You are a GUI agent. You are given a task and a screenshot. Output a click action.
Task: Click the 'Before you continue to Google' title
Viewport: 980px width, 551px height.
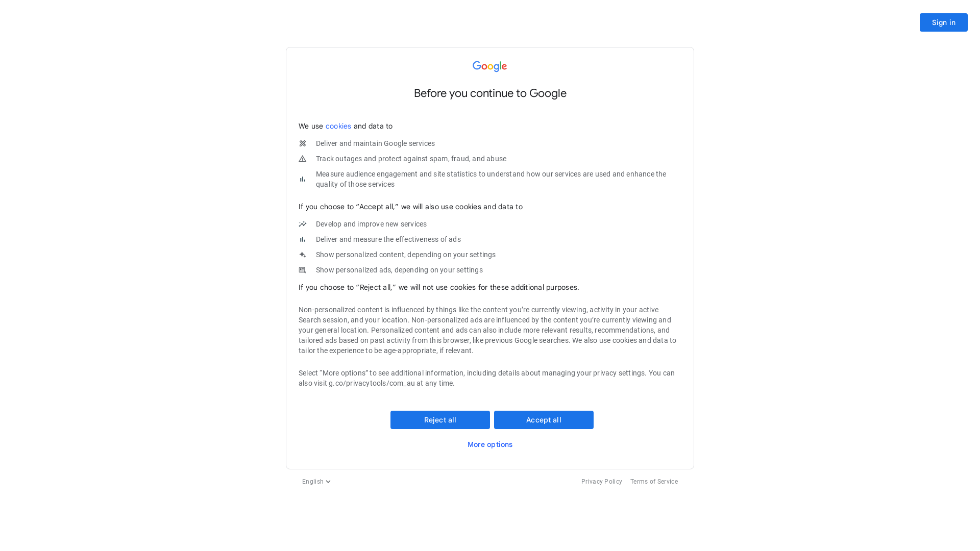click(x=489, y=93)
